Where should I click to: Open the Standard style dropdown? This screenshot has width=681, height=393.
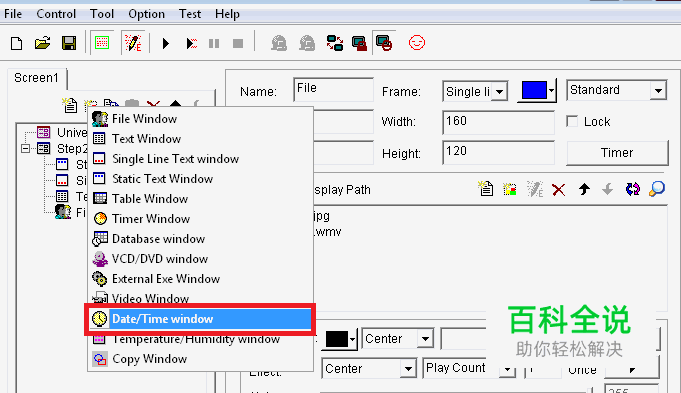point(658,90)
